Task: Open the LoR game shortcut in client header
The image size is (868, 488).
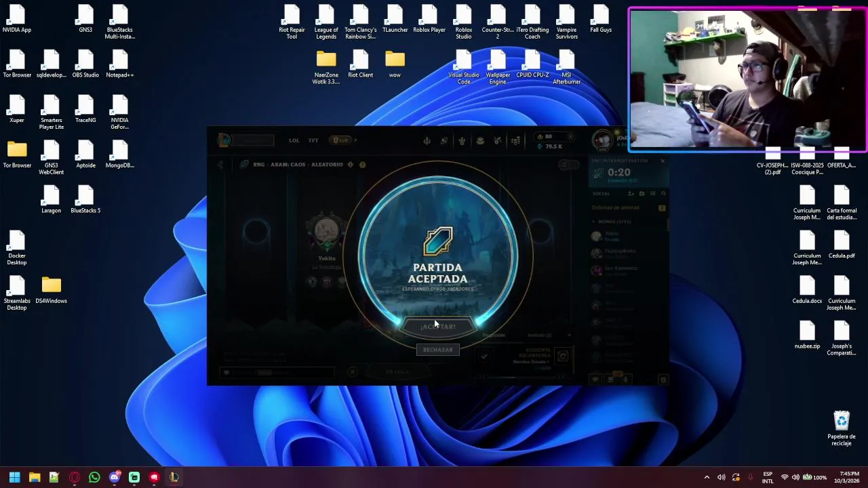Action: click(x=340, y=140)
